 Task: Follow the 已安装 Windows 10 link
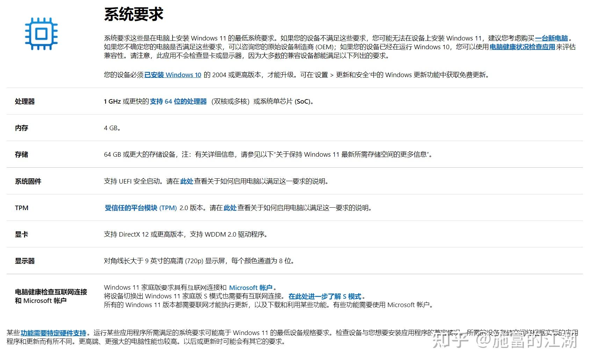[x=173, y=75]
